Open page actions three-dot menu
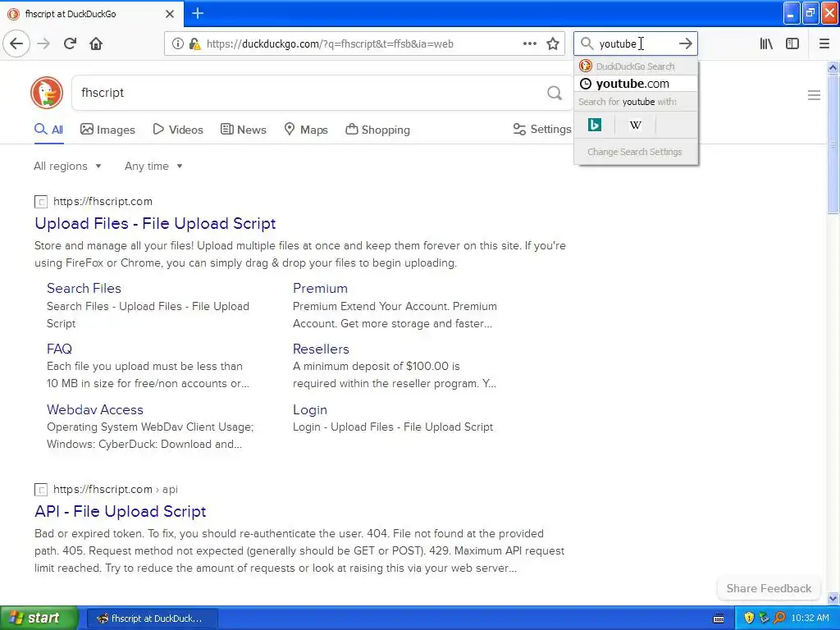This screenshot has height=630, width=840. click(x=529, y=43)
